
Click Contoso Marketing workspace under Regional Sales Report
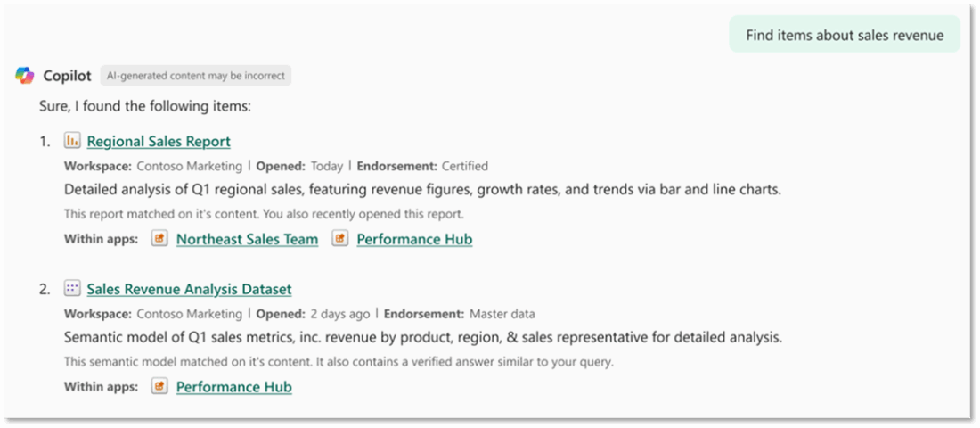click(190, 167)
